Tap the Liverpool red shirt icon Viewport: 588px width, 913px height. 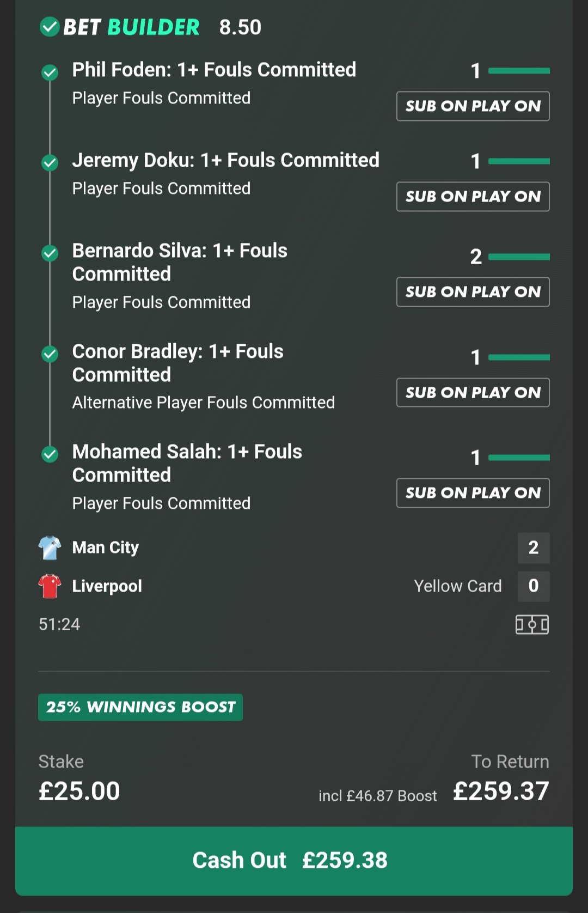pyautogui.click(x=50, y=586)
